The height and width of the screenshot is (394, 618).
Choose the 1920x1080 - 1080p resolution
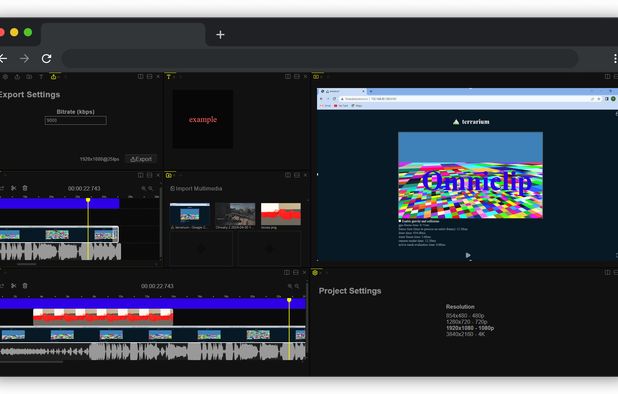(470, 328)
